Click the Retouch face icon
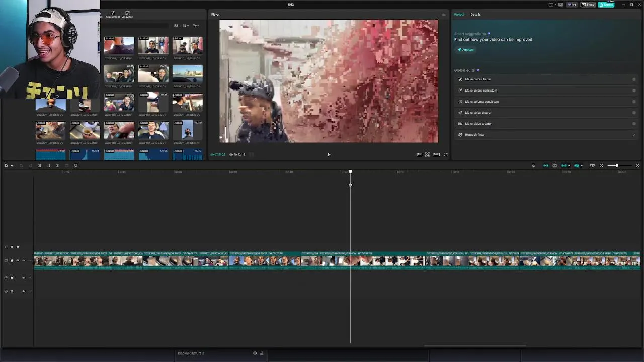Screen dimensions: 644x362 (x=460, y=135)
